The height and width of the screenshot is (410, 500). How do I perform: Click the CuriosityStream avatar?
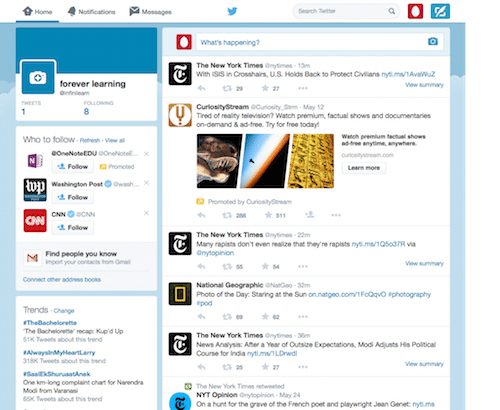[x=180, y=115]
